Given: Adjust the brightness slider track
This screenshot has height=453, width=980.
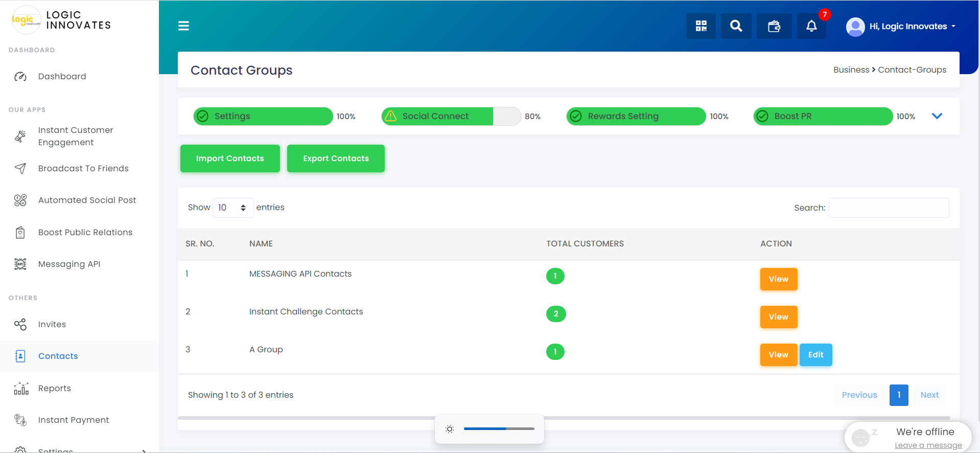Looking at the screenshot, I should click(x=499, y=429).
